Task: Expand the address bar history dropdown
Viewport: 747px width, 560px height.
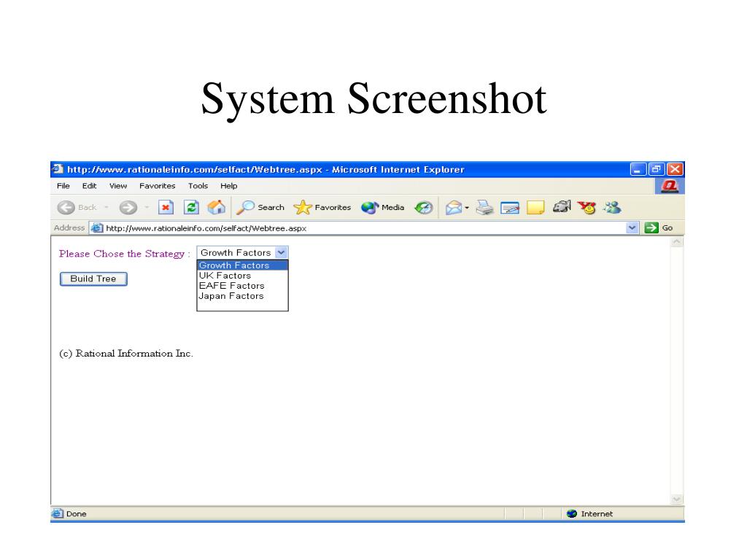Action: coord(632,227)
